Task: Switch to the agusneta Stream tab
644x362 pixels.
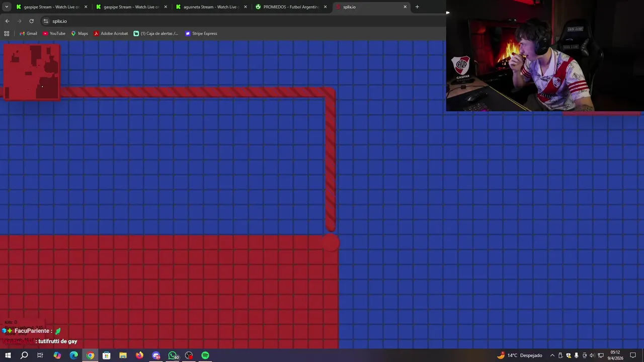Action: (211, 7)
